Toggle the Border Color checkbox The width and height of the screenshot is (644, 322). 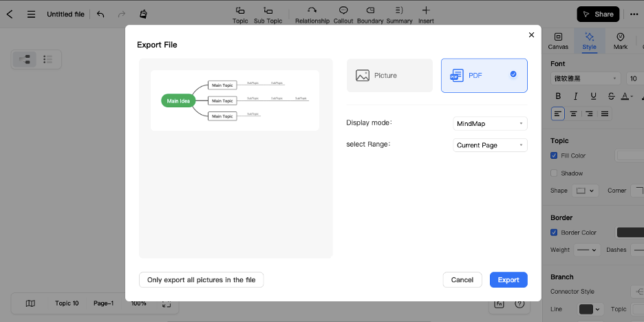point(554,233)
